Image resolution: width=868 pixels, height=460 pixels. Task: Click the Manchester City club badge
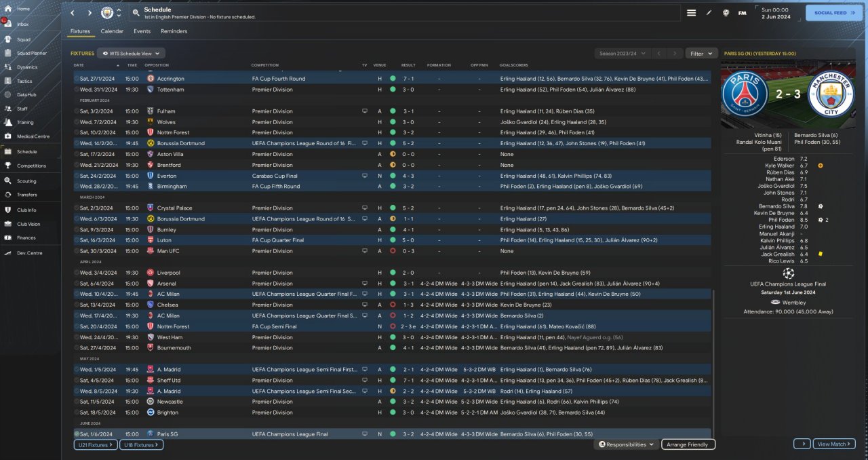106,13
